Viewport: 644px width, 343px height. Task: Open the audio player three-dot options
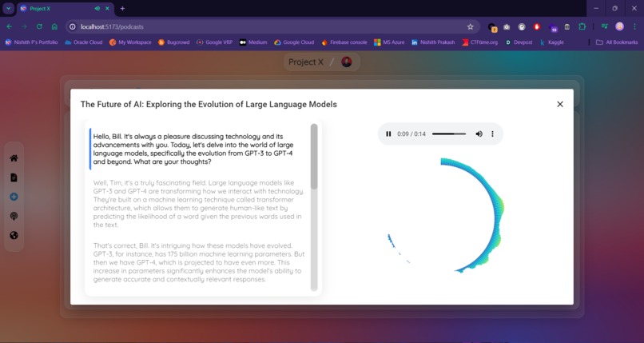point(492,134)
